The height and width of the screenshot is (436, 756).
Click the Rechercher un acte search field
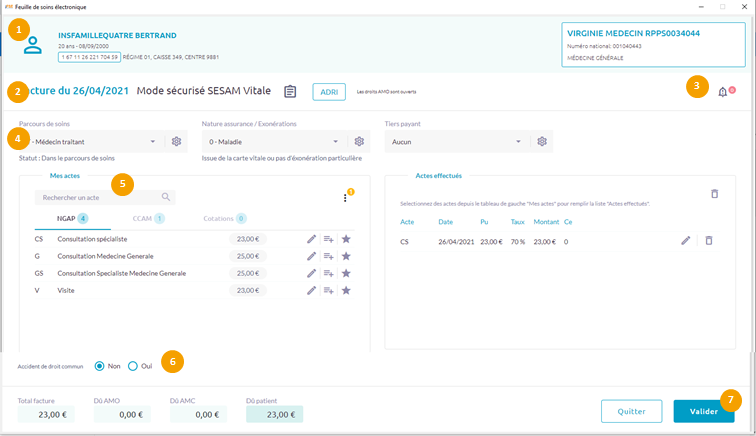click(98, 198)
